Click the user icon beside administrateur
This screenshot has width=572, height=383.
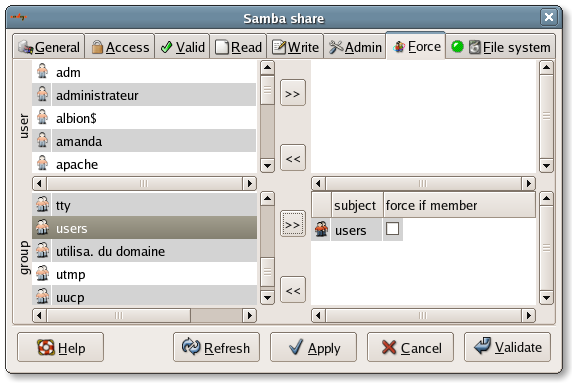[42, 95]
